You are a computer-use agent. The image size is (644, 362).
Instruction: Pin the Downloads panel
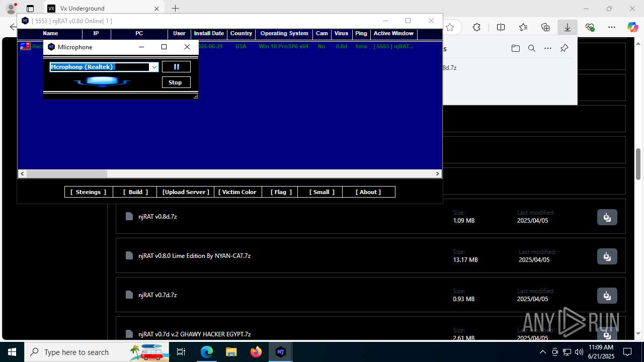(x=564, y=48)
